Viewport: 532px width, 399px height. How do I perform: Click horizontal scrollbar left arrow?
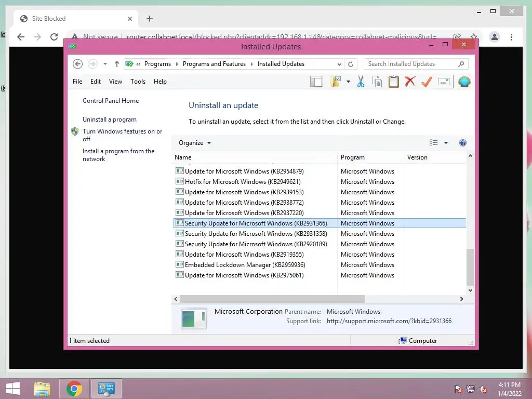pyautogui.click(x=176, y=299)
